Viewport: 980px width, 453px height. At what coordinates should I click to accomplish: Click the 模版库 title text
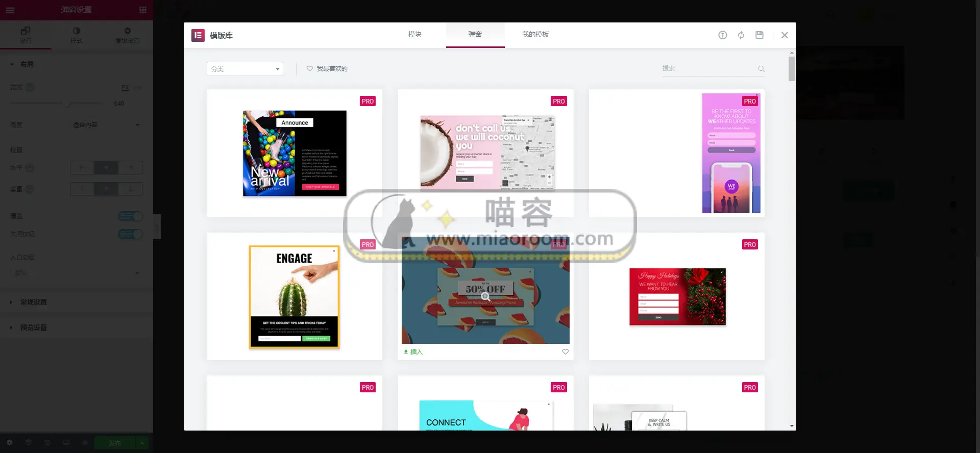221,35
